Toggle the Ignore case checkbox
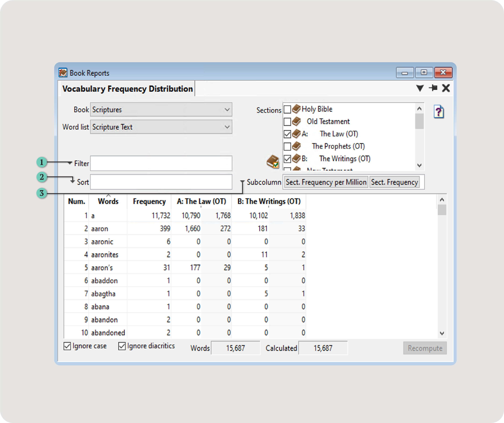 pyautogui.click(x=67, y=346)
